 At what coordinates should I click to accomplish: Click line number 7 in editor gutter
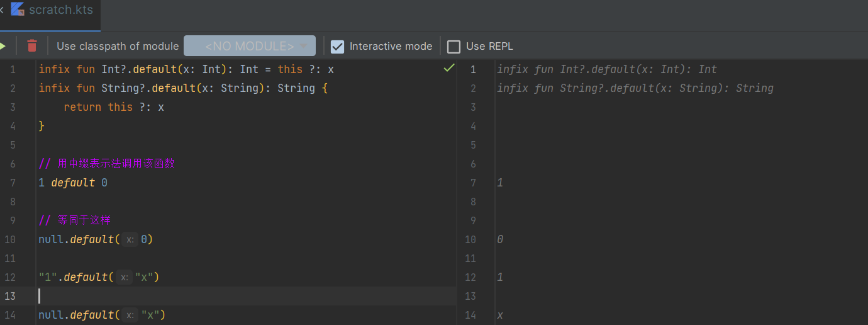point(13,183)
